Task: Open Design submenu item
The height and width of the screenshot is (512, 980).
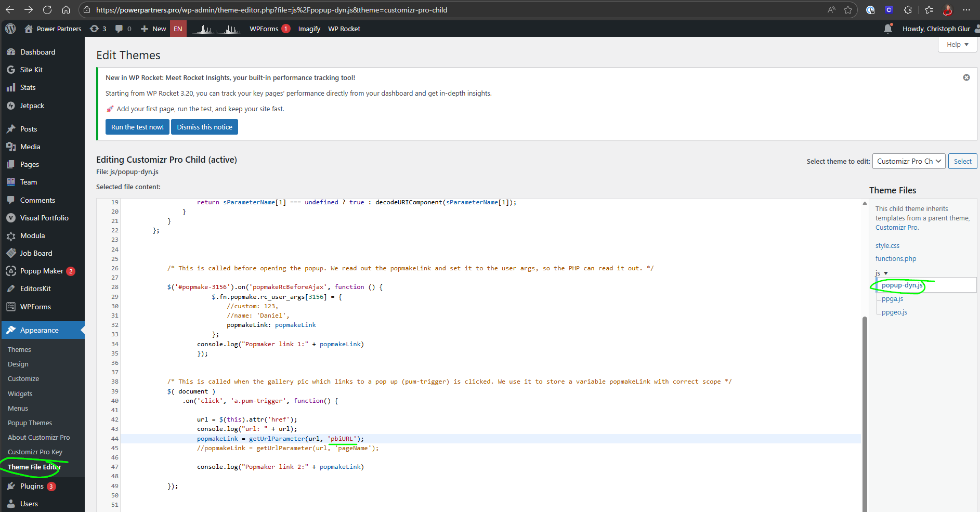Action: pos(18,364)
